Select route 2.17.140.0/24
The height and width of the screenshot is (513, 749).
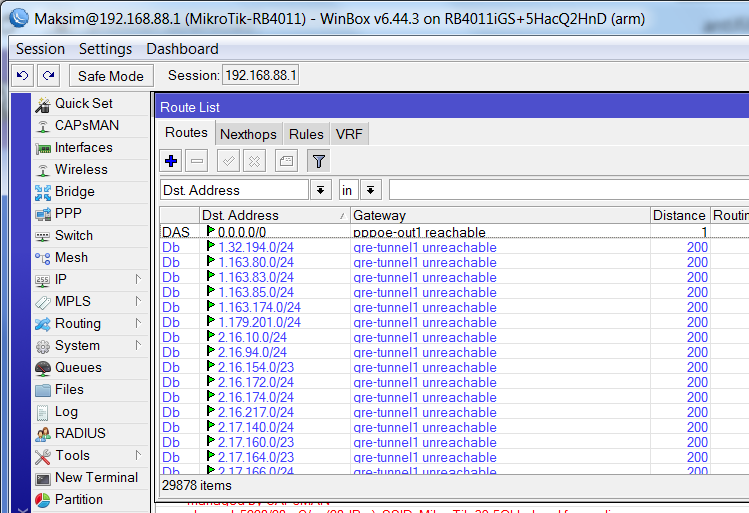click(x=454, y=427)
